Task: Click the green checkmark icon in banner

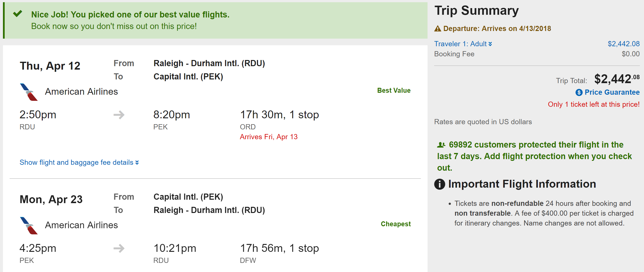Action: click(18, 14)
